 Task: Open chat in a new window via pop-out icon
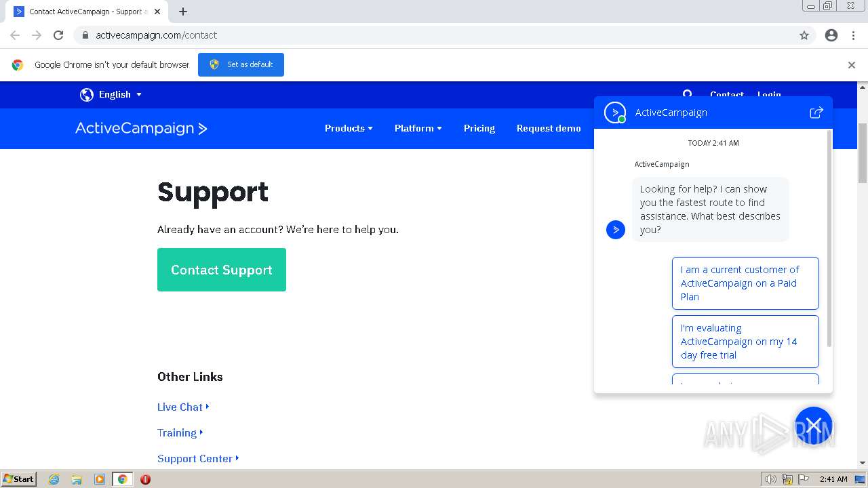816,113
